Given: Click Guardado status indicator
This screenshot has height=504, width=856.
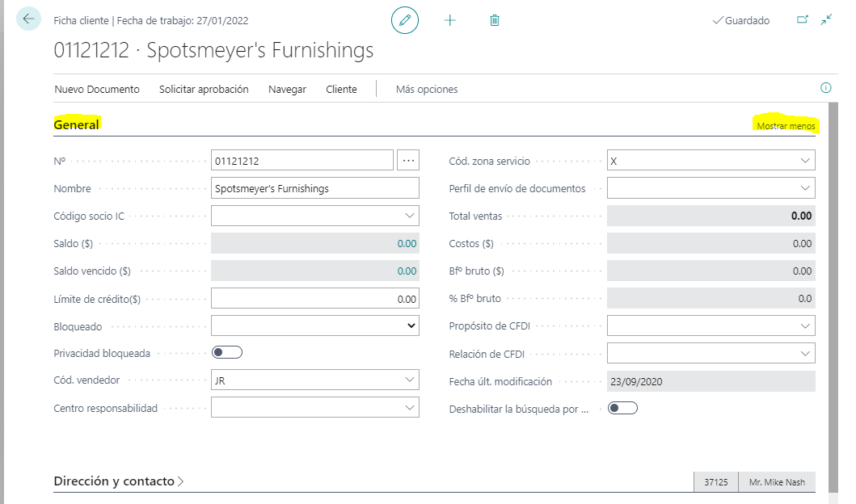Looking at the screenshot, I should pos(741,21).
